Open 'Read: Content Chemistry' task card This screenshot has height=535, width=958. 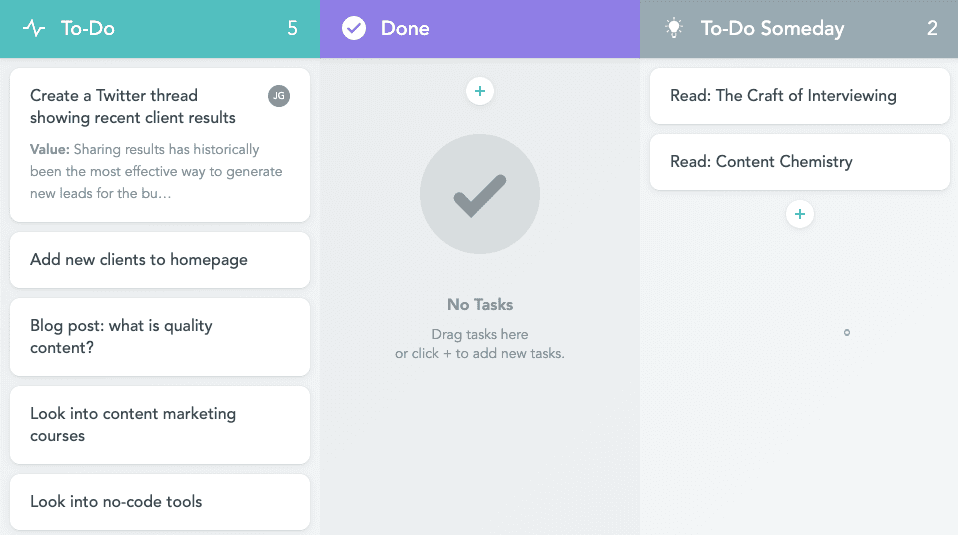(x=761, y=162)
